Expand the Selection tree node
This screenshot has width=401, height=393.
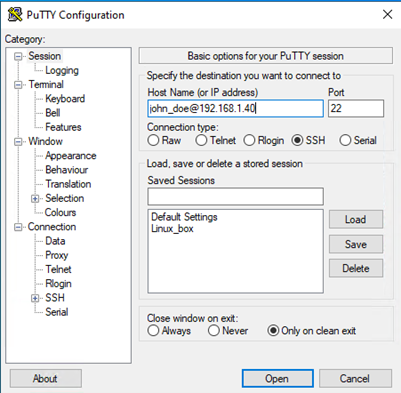coord(35,199)
